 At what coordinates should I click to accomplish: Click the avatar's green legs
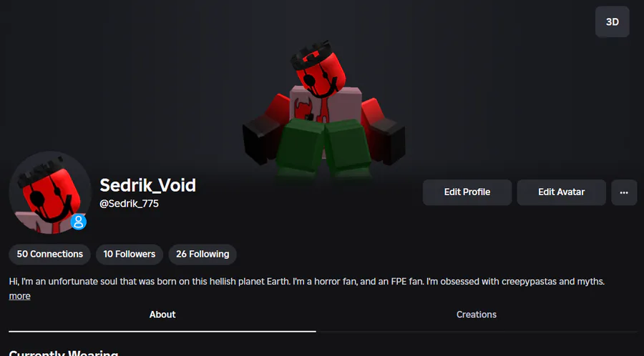[324, 147]
